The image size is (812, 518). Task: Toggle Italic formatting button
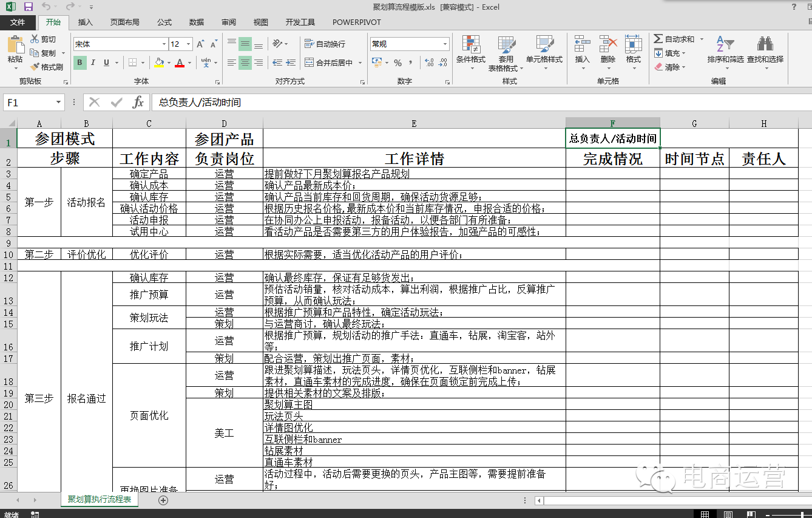click(93, 63)
